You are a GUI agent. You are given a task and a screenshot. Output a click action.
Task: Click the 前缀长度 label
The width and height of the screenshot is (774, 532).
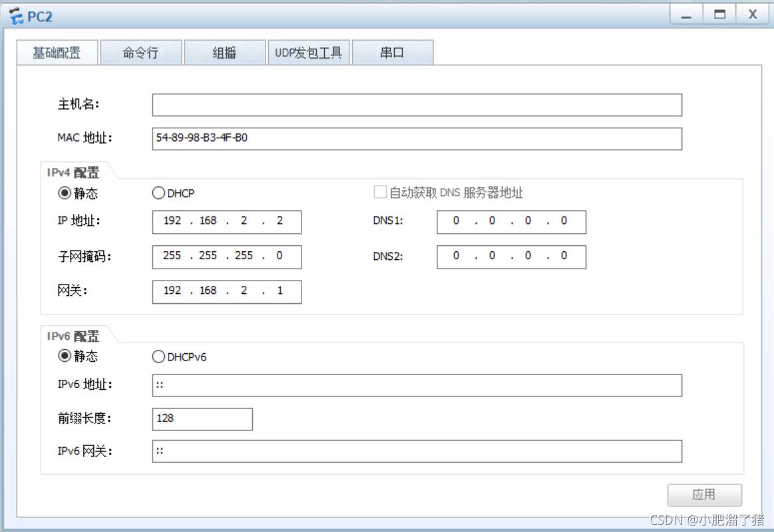85,418
